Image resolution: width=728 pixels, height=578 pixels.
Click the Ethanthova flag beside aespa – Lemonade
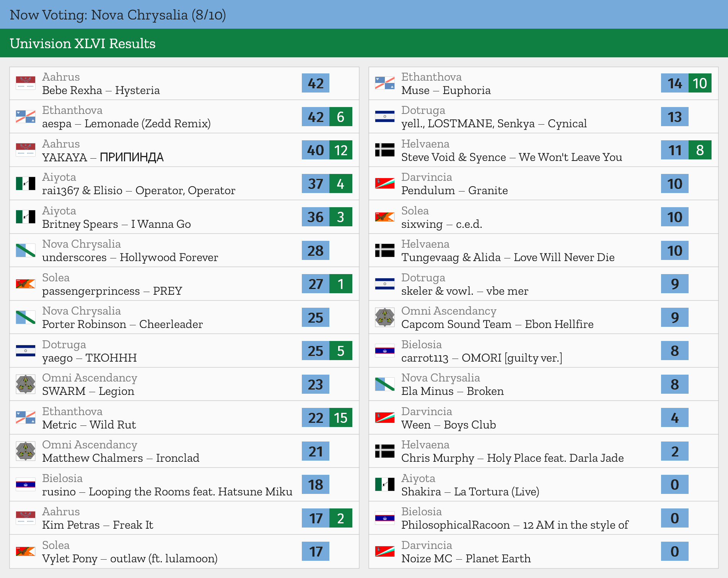pyautogui.click(x=26, y=117)
